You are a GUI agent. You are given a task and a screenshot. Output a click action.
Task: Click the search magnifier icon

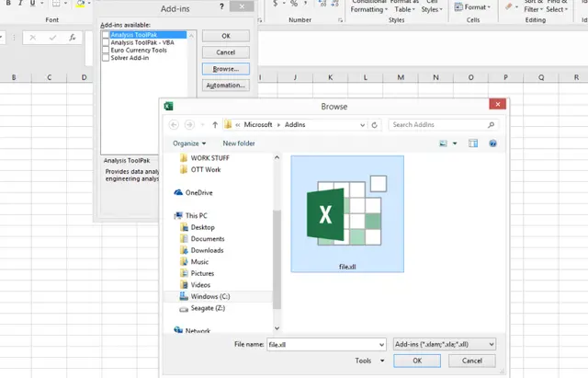[492, 125]
